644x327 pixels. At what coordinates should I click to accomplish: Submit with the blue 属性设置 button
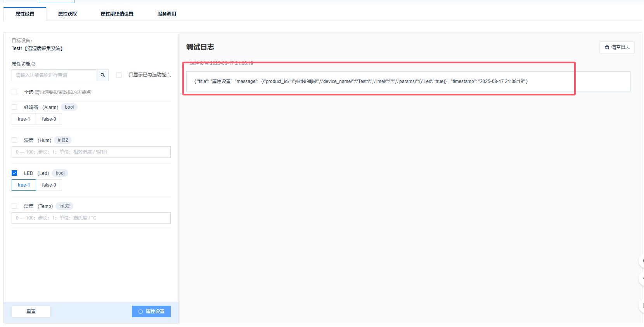(x=151, y=311)
